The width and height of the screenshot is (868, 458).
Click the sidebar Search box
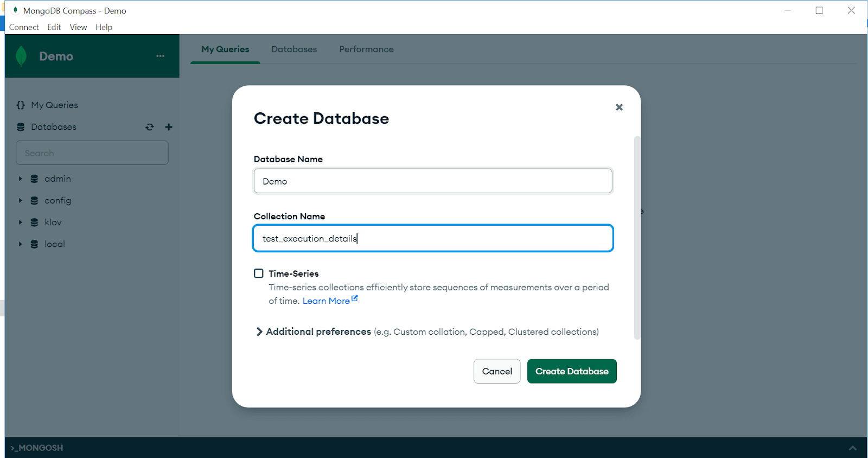pos(92,153)
